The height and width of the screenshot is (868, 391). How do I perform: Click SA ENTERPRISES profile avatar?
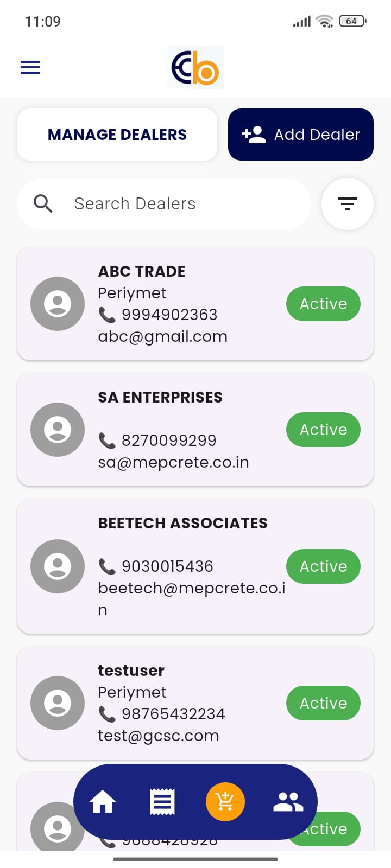coord(58,430)
